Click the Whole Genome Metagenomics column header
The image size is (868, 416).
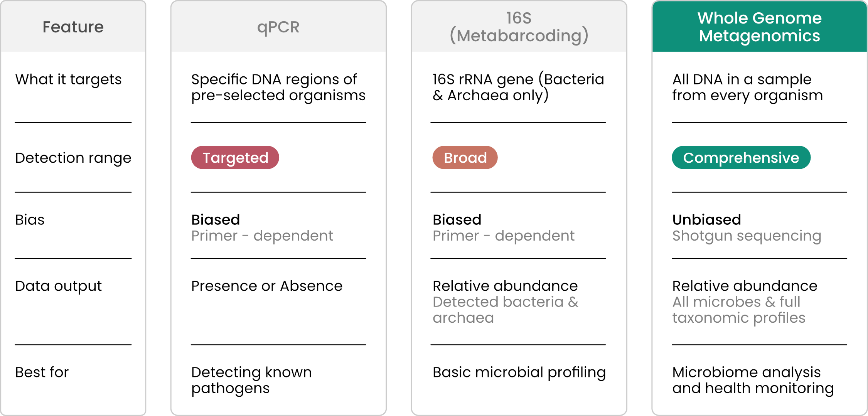(759, 27)
